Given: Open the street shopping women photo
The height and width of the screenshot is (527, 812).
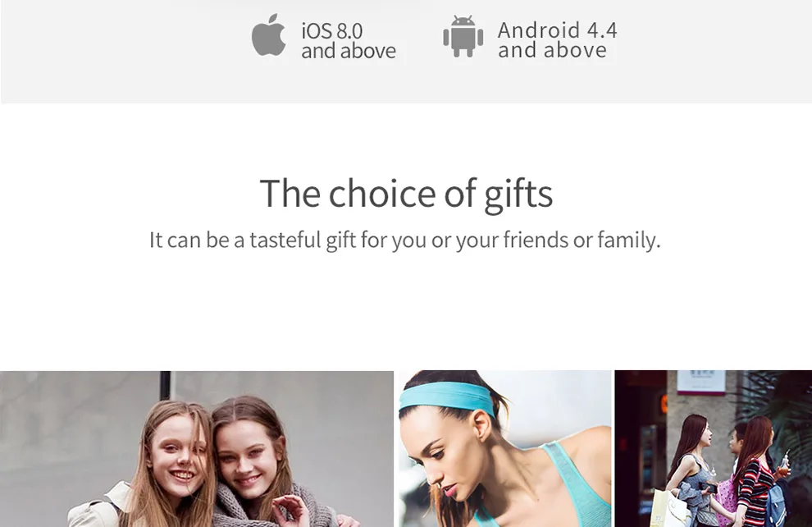Looking at the screenshot, I should (x=713, y=449).
